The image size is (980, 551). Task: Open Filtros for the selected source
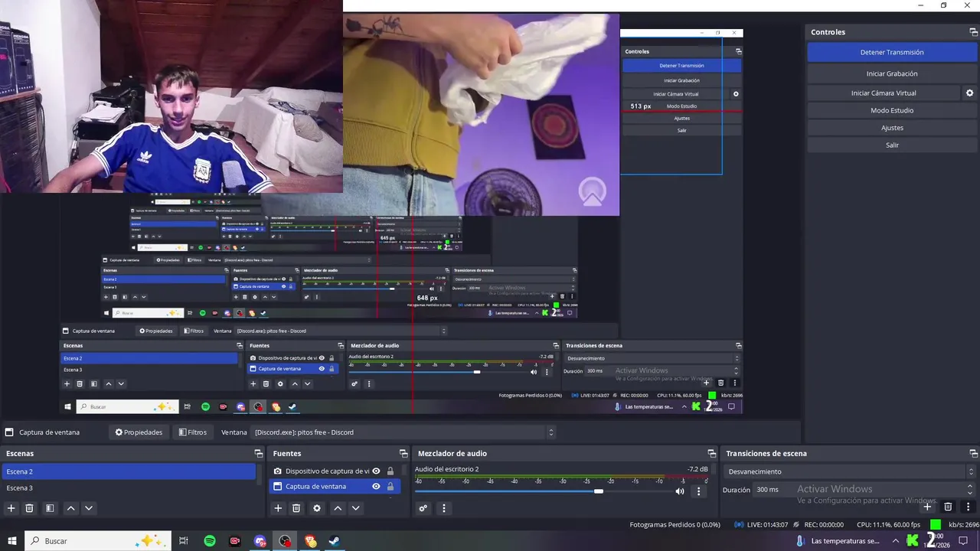192,432
